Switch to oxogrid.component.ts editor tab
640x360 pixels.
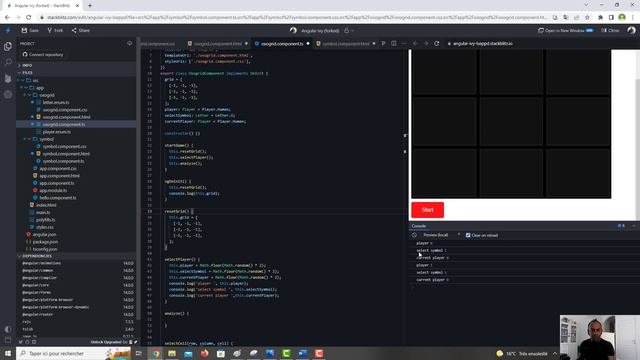point(282,44)
